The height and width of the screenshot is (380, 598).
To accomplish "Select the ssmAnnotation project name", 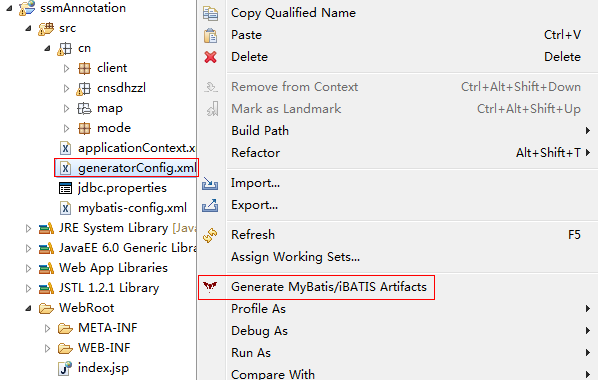I will coord(83,8).
